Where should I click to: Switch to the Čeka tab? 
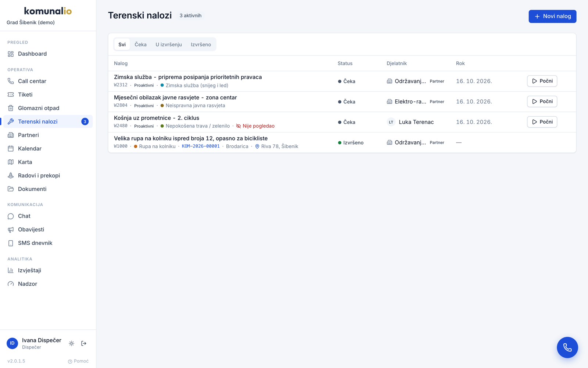point(140,45)
